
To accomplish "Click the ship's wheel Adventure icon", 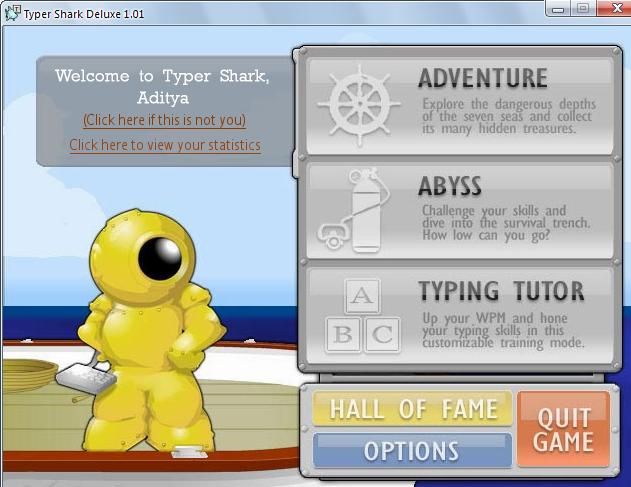I will click(359, 105).
